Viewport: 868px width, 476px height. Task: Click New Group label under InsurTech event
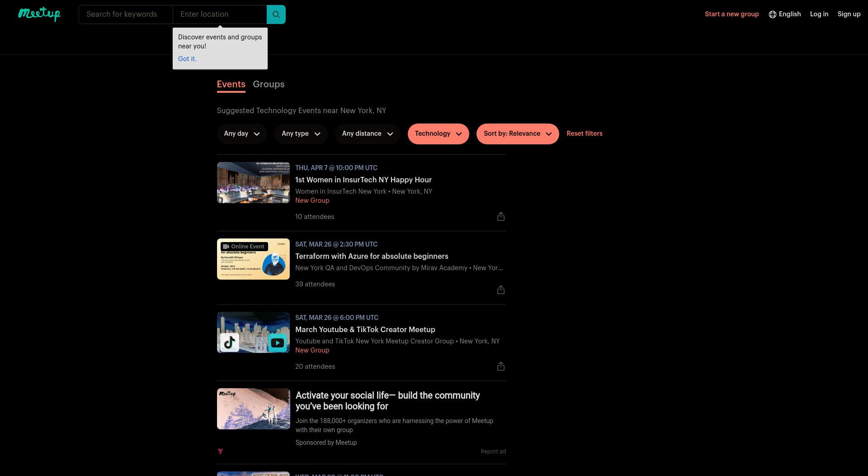[x=312, y=201]
